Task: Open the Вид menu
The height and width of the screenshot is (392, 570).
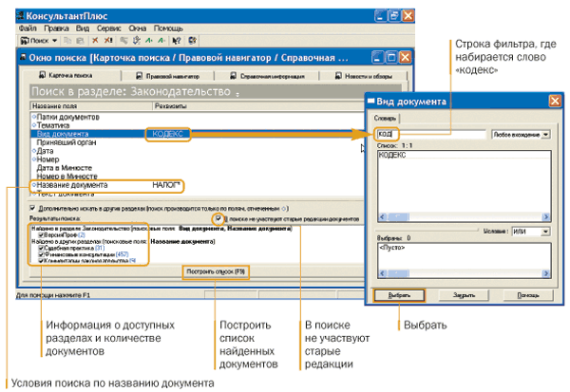Action: (x=83, y=28)
